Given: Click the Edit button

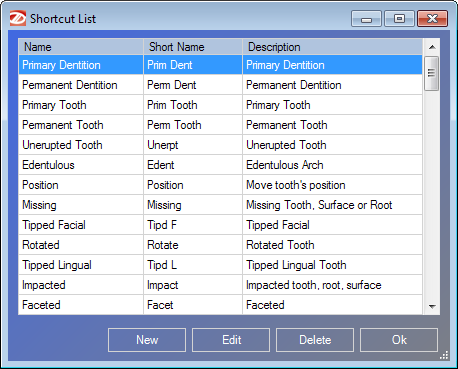Looking at the screenshot, I should pos(231,340).
